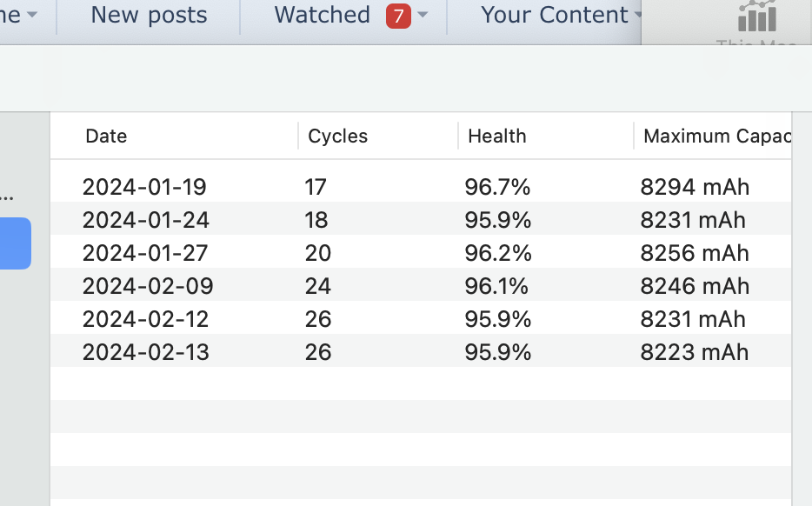Open the Watched menu item
This screenshot has height=506, width=812.
(x=323, y=16)
